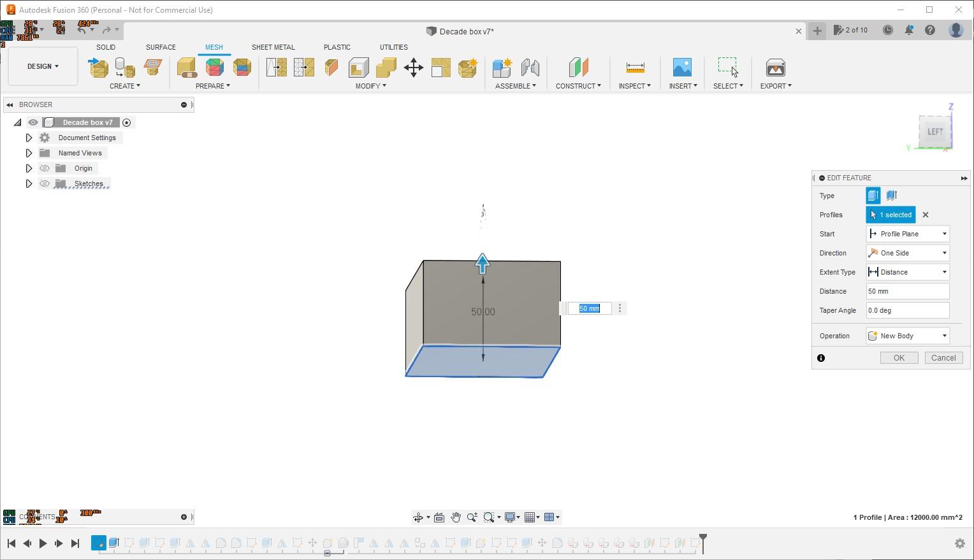Screen dimensions: 974x560
Task: Select the Repair mesh tool
Action: point(187,68)
